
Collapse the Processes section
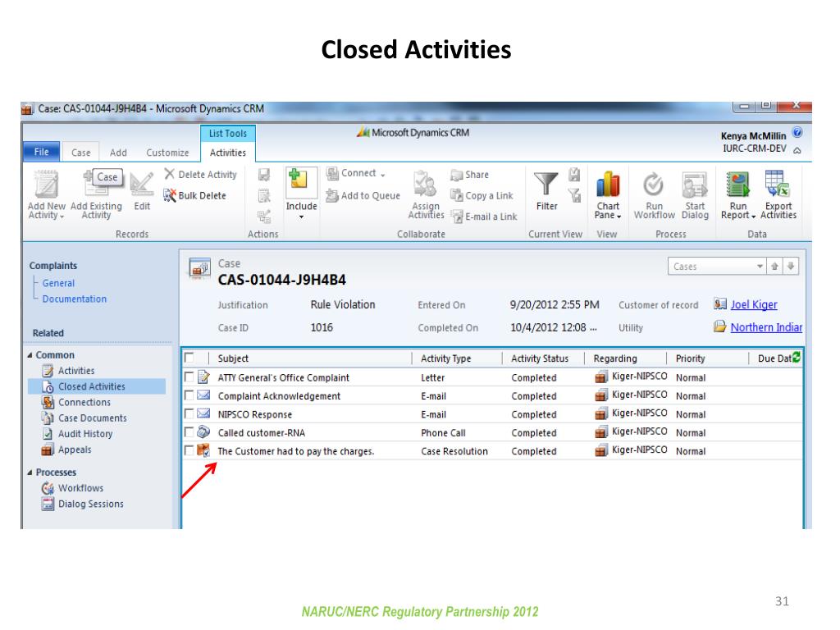[30, 472]
